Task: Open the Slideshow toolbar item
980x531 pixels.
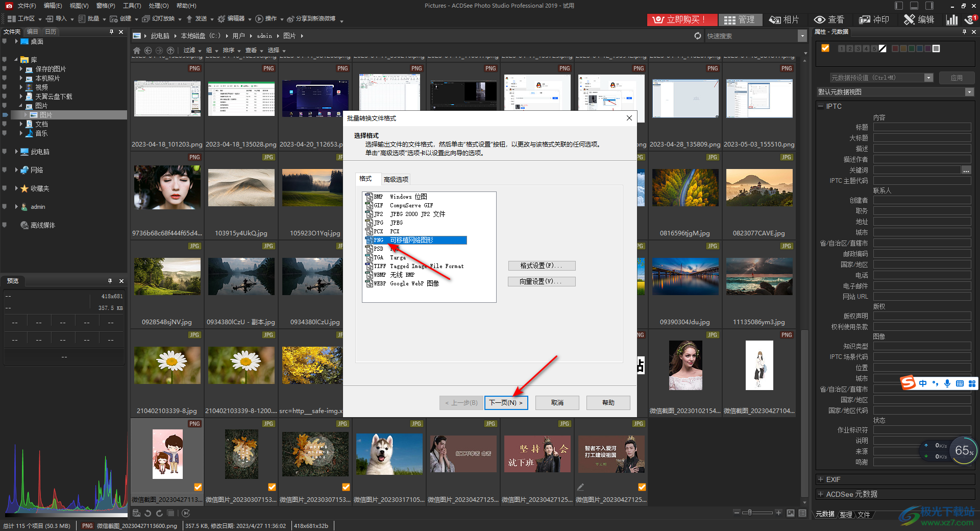Action: [x=161, y=19]
